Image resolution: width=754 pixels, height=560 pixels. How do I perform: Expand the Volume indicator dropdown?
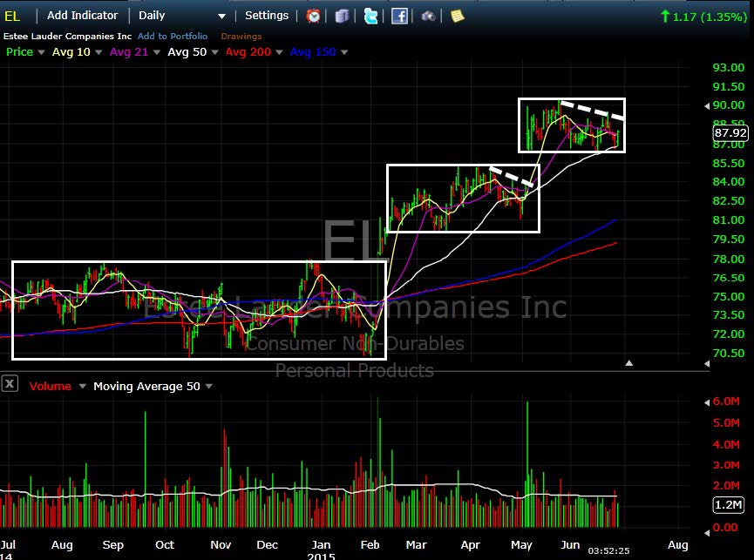click(x=82, y=386)
